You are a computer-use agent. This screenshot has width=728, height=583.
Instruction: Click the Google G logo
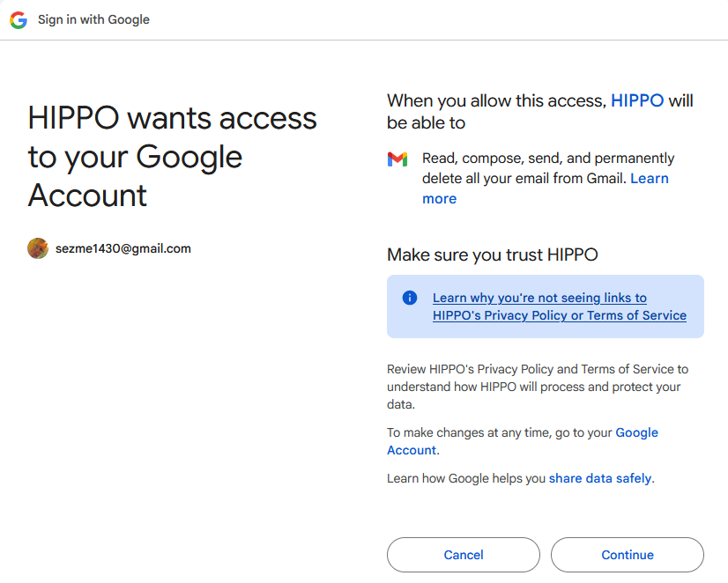tap(19, 20)
